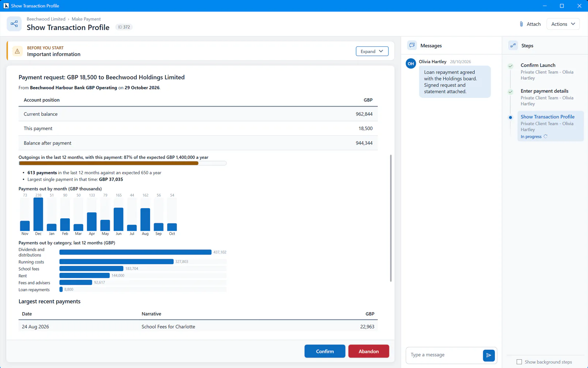
Task: Click the Steps panel icon
Action: pyautogui.click(x=513, y=46)
